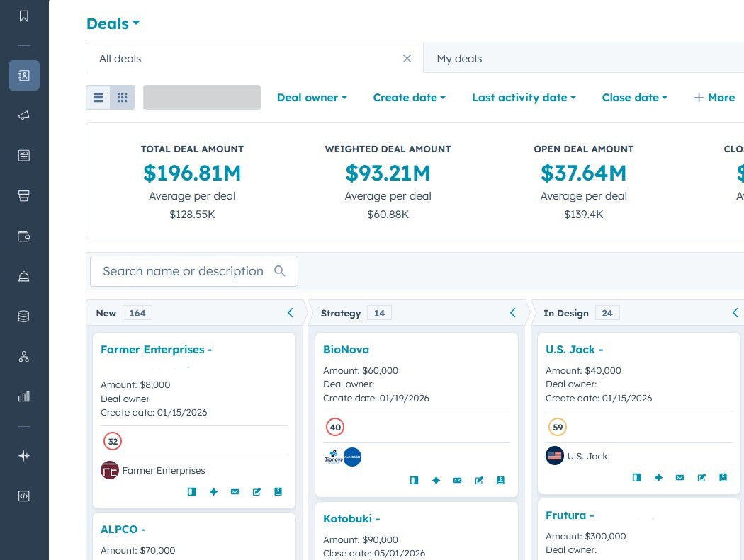Viewport: 744px width, 560px height.
Task: Click the search name or description field
Action: tap(184, 271)
